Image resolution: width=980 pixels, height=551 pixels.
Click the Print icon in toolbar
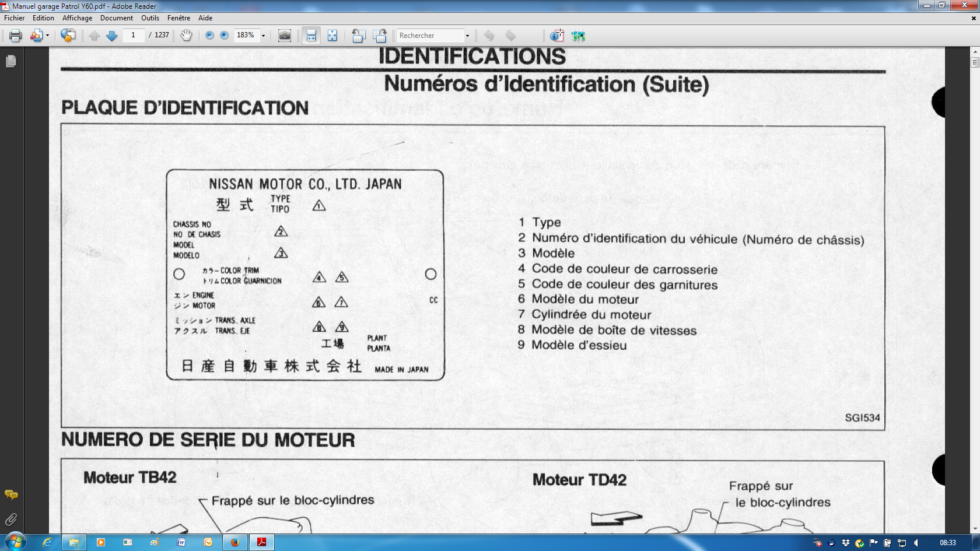click(x=16, y=36)
